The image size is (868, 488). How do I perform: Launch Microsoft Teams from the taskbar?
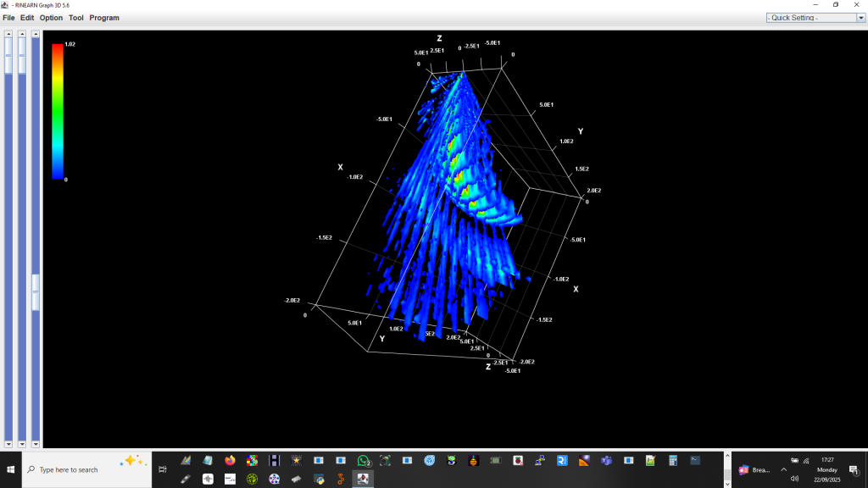click(x=606, y=461)
